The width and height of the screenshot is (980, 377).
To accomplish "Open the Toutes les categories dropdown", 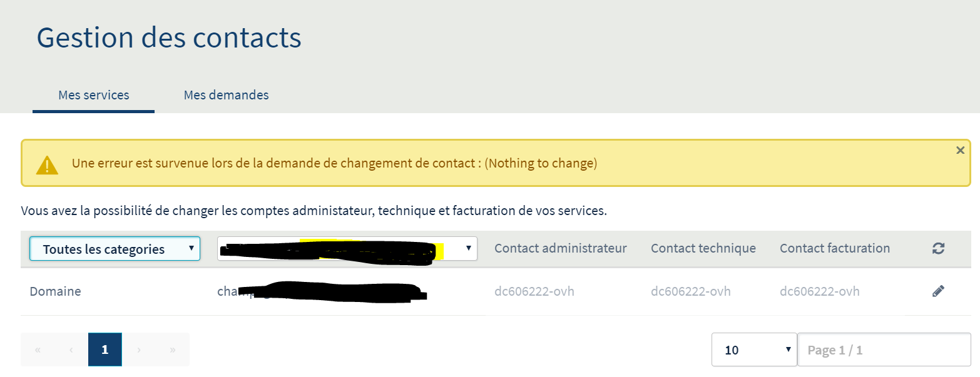I will click(x=115, y=249).
